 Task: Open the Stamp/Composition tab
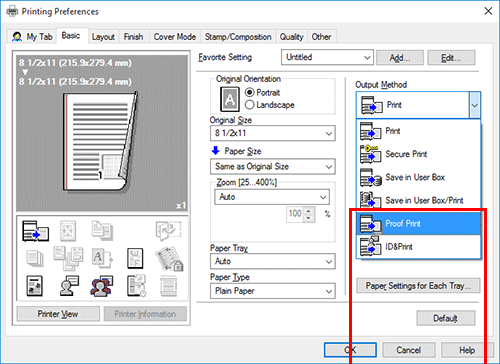point(238,37)
